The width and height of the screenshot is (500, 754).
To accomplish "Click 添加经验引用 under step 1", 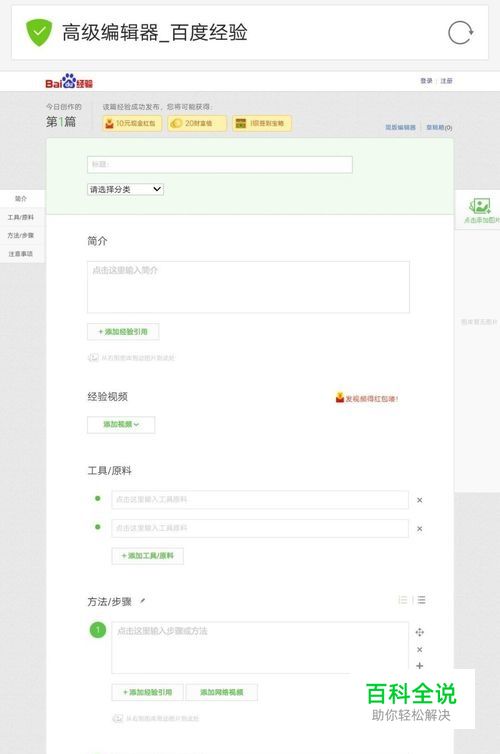I will click(x=147, y=692).
